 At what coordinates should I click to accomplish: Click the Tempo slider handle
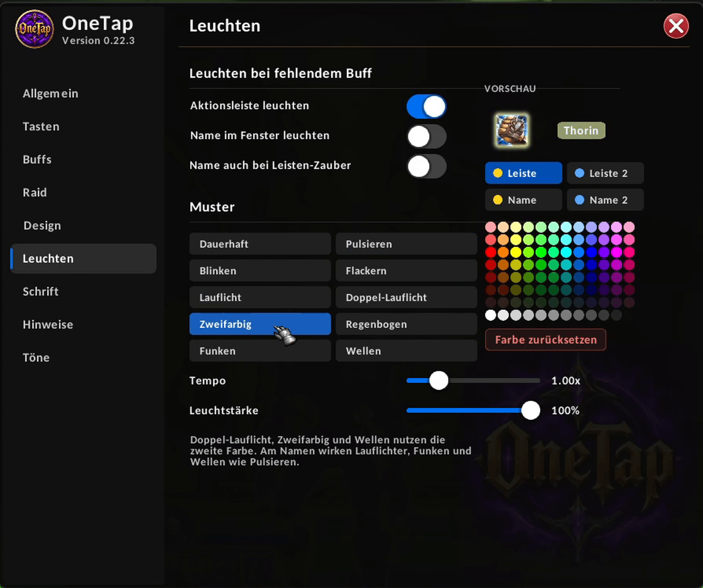point(439,380)
